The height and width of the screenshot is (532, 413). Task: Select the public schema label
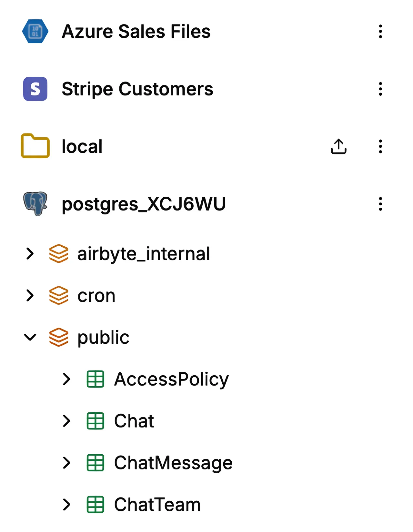pyautogui.click(x=103, y=338)
